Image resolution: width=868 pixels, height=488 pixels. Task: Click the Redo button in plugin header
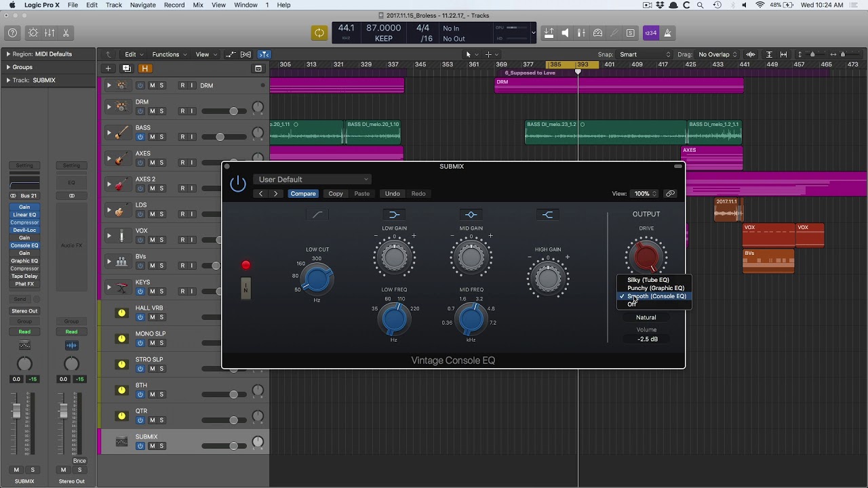[418, 194]
